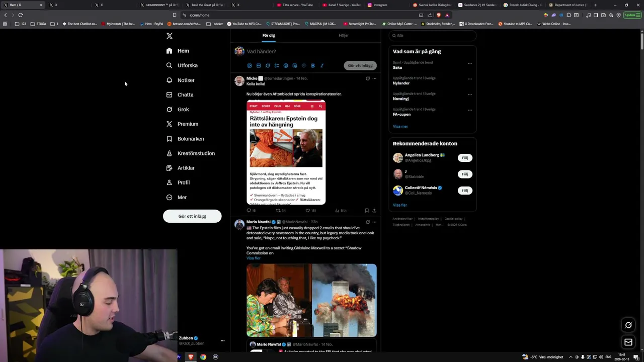Open the Online Mp3 Cutter bookmark
The image size is (644, 362).
[399, 24]
